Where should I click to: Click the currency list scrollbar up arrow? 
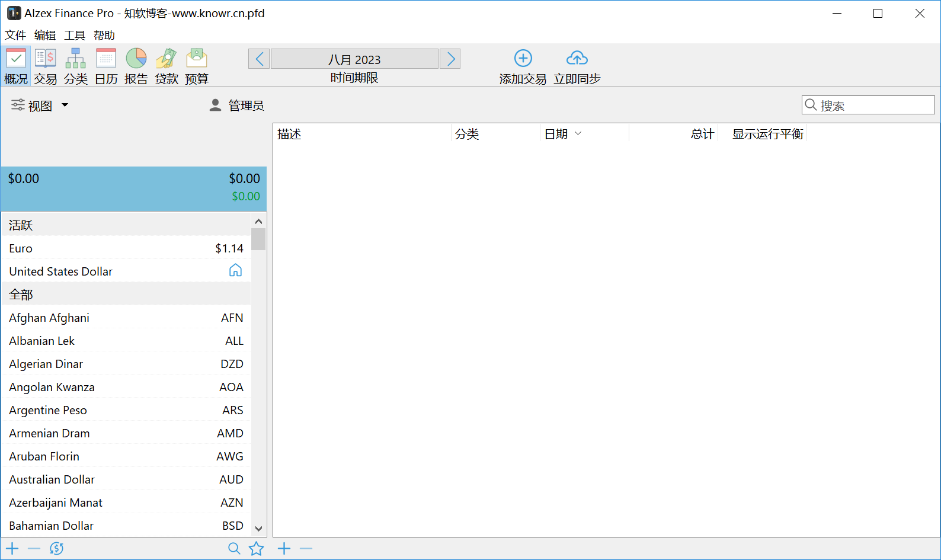(258, 222)
